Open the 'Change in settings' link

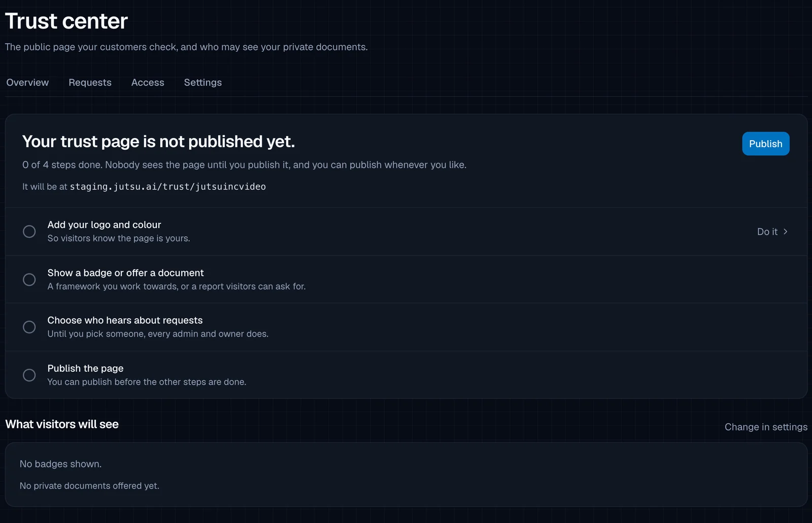[x=766, y=427]
